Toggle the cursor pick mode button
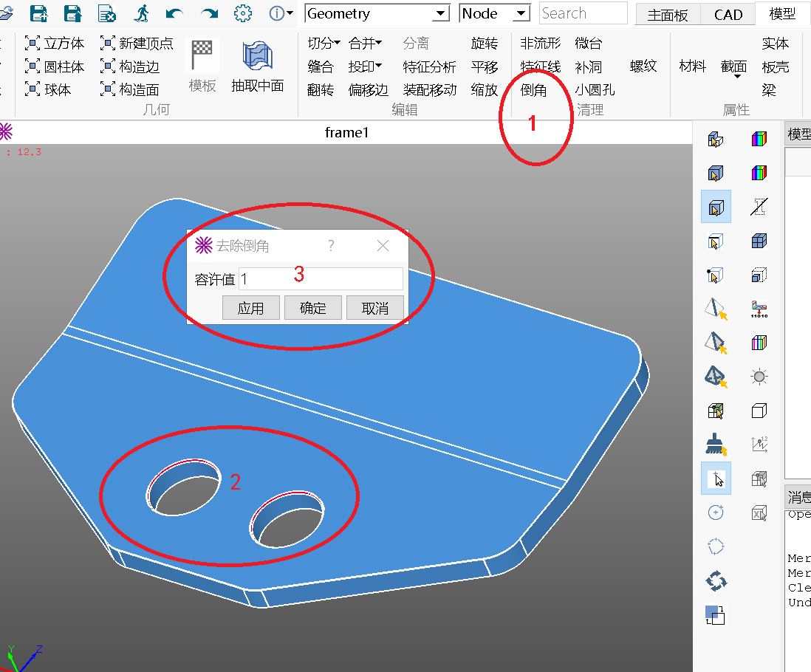The image size is (811, 672). point(715,479)
